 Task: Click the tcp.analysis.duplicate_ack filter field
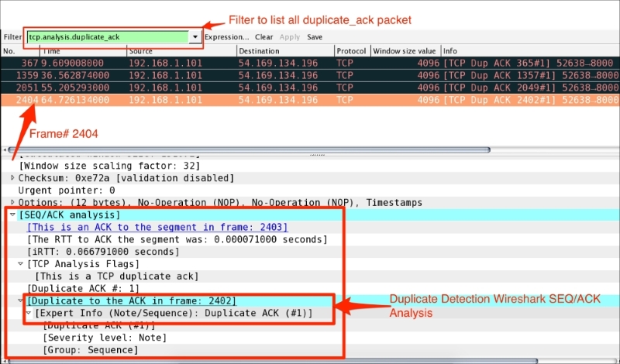[x=108, y=37]
